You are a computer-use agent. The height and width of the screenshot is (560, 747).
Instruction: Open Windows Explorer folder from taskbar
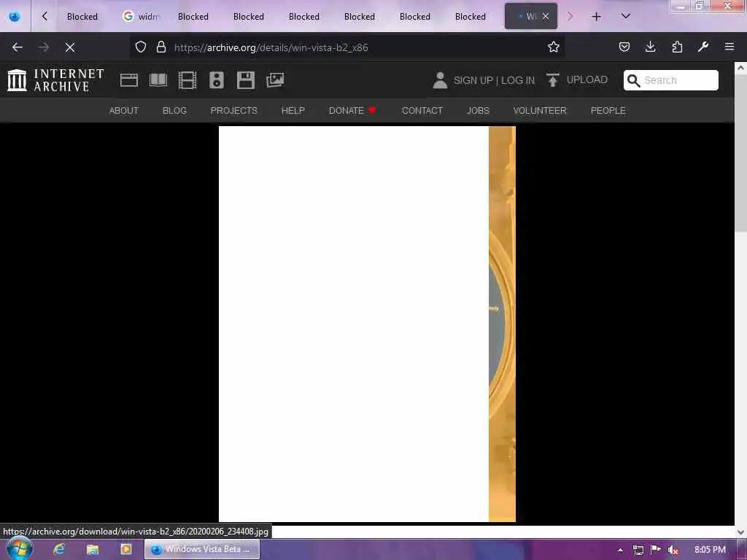[x=93, y=549]
